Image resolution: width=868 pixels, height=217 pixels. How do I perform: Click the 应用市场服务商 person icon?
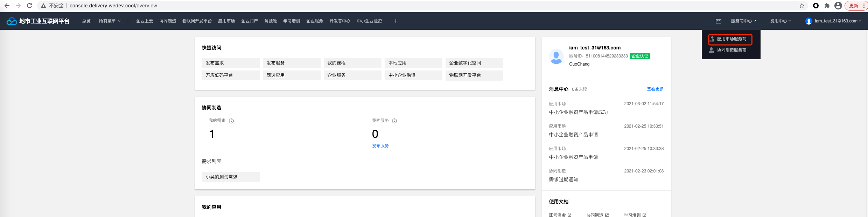pyautogui.click(x=712, y=39)
